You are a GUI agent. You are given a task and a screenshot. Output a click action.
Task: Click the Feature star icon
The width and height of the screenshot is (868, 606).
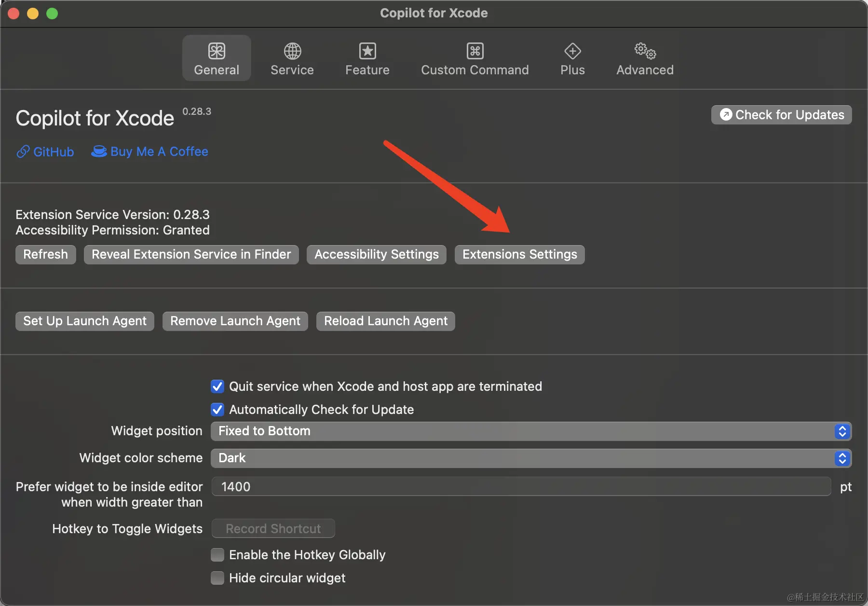(x=367, y=51)
